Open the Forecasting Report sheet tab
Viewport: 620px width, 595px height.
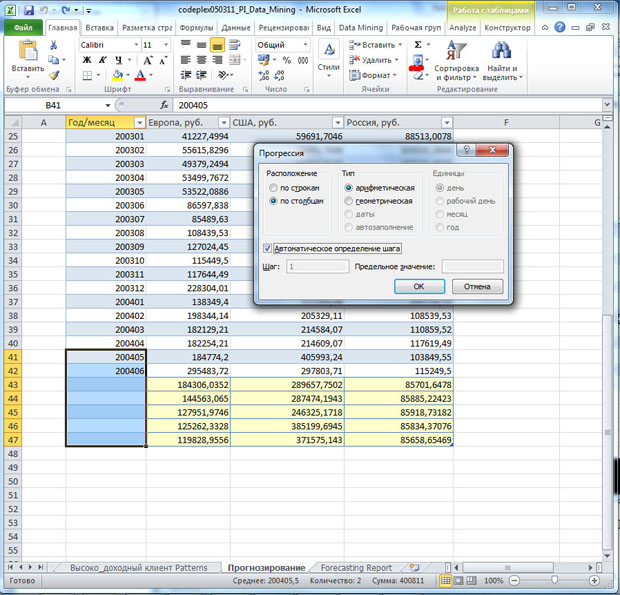[356, 568]
